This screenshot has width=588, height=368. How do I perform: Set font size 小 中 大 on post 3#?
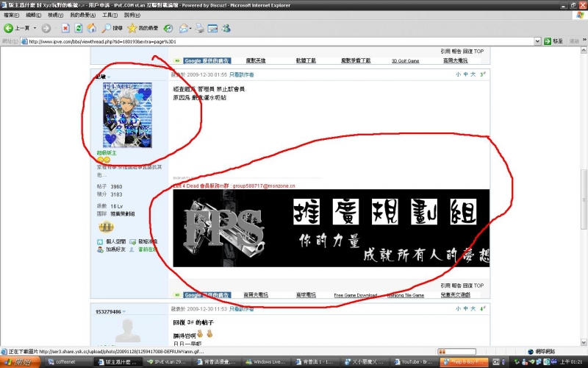(465, 74)
